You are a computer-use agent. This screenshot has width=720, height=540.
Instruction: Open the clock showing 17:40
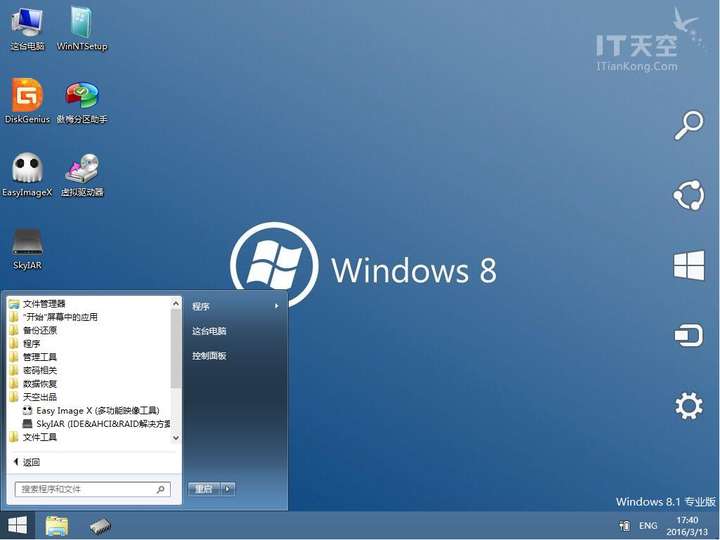(687, 526)
